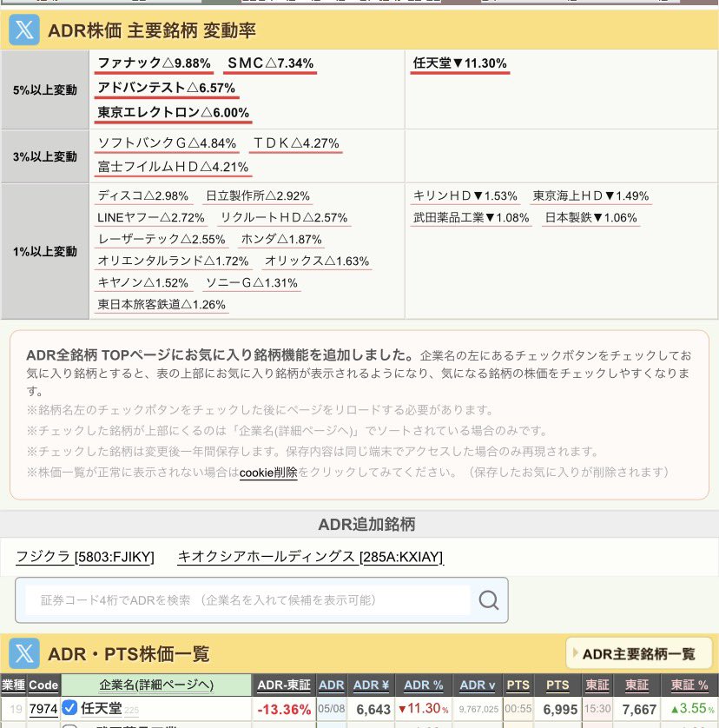The height and width of the screenshot is (728, 719).
Task: Open ディスコ△2.98% link
Action: pyautogui.click(x=143, y=195)
